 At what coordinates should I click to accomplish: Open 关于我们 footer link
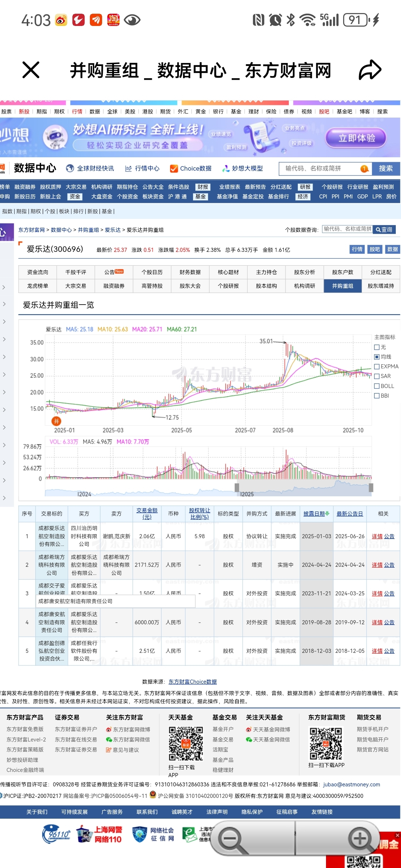click(37, 812)
